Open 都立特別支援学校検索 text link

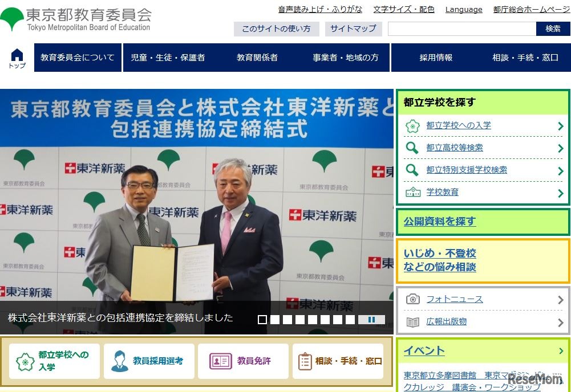(x=467, y=170)
